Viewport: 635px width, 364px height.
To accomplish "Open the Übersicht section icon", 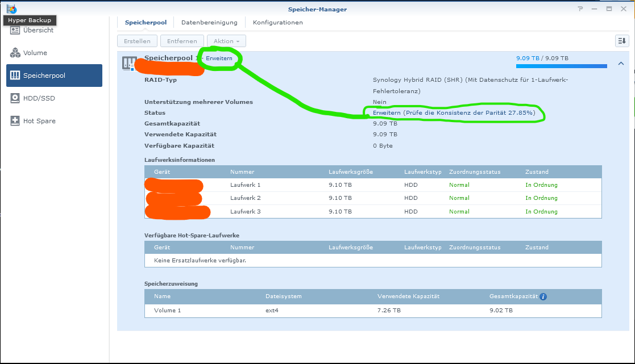I will coord(15,30).
